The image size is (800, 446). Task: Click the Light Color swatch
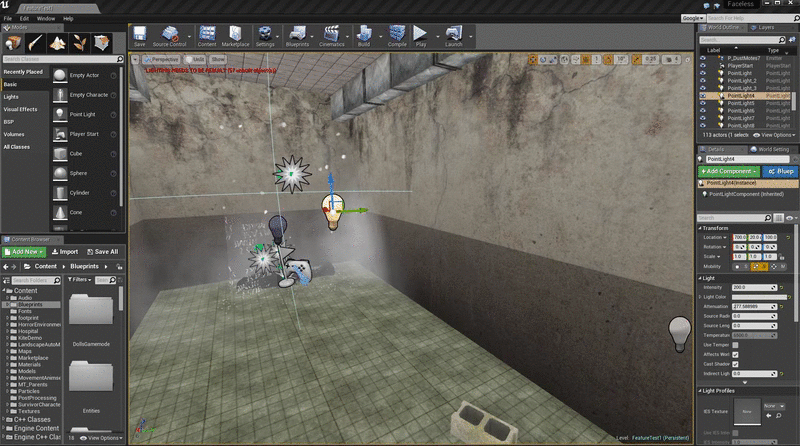(759, 297)
